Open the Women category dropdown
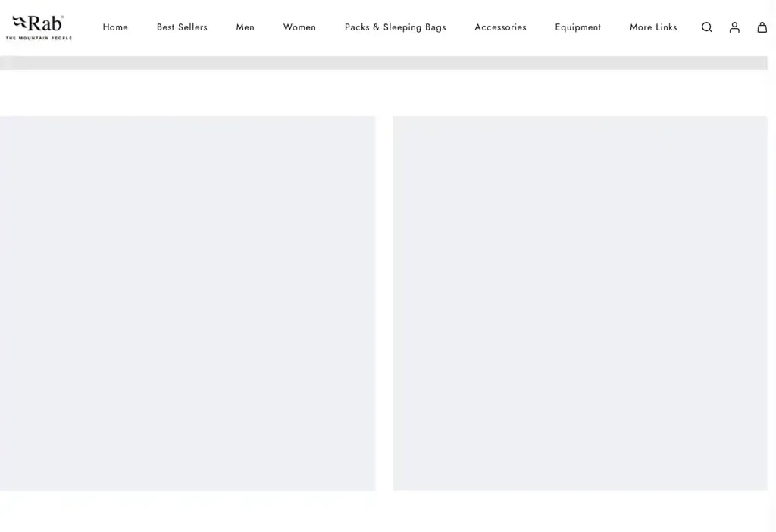Viewport: 776px width, 532px height. [x=299, y=27]
